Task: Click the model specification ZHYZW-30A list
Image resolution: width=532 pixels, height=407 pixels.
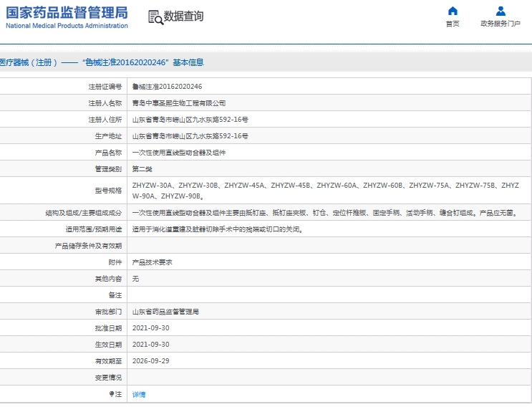Action: 325,191
